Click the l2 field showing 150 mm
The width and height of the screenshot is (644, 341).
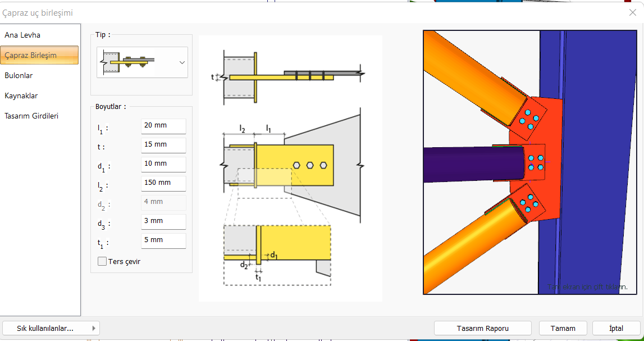coord(163,183)
